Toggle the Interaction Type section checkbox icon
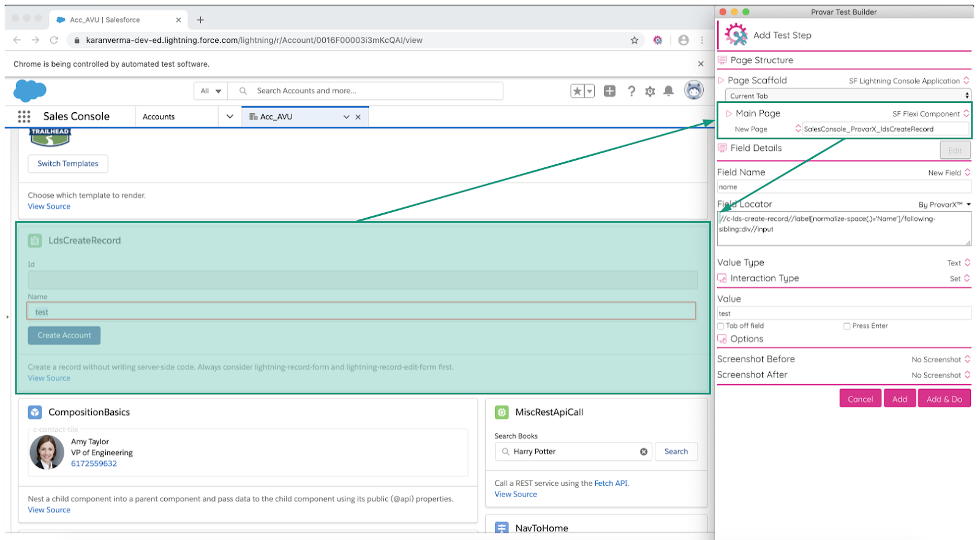Screen dimensions: 980x540 coord(722,278)
